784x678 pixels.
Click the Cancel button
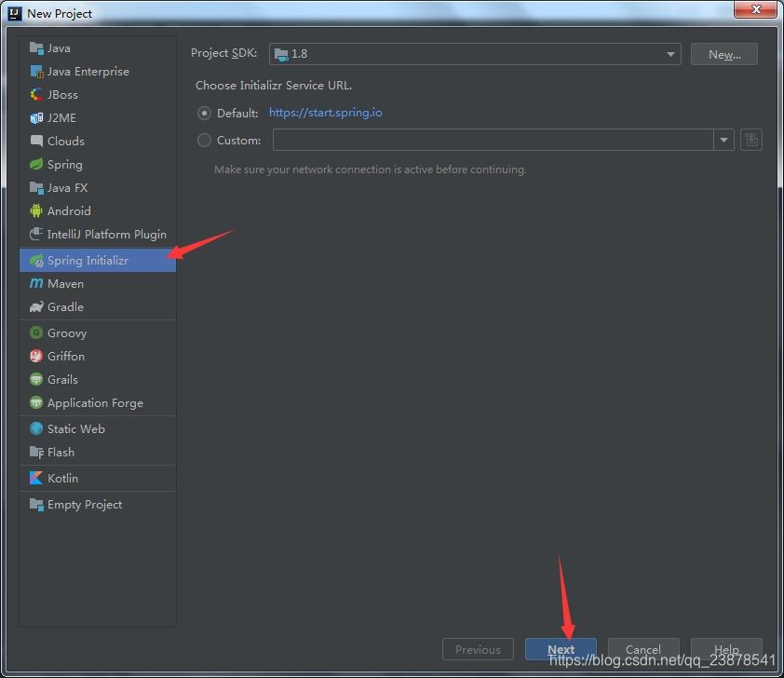pyautogui.click(x=643, y=649)
